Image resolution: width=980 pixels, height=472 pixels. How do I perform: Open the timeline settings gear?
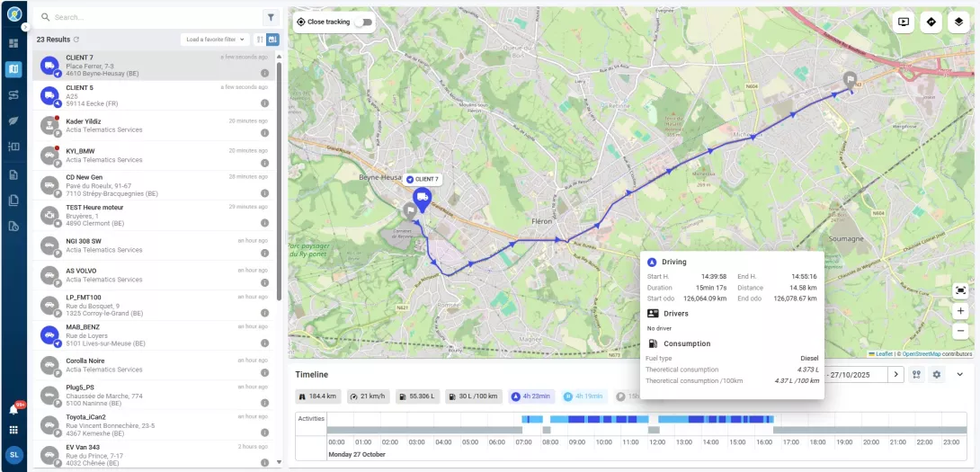[936, 375]
